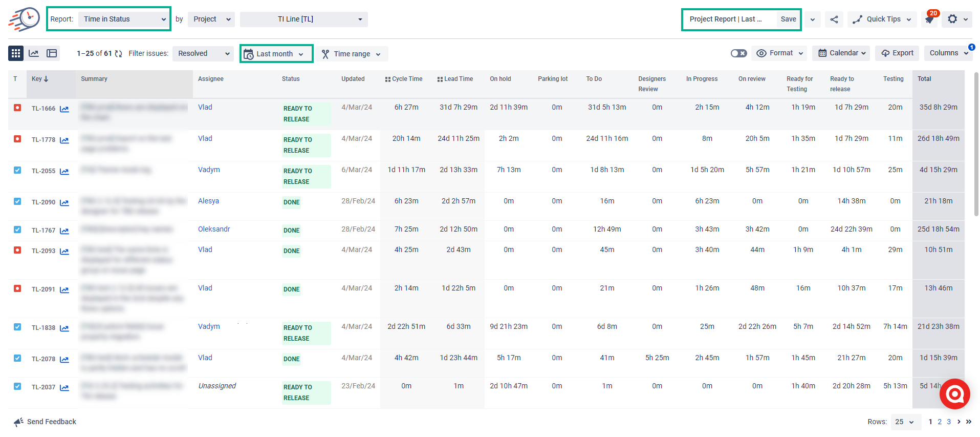Image resolution: width=980 pixels, height=437 pixels.
Task: Open the Vadym assignee link for TL-2055
Action: tap(209, 170)
